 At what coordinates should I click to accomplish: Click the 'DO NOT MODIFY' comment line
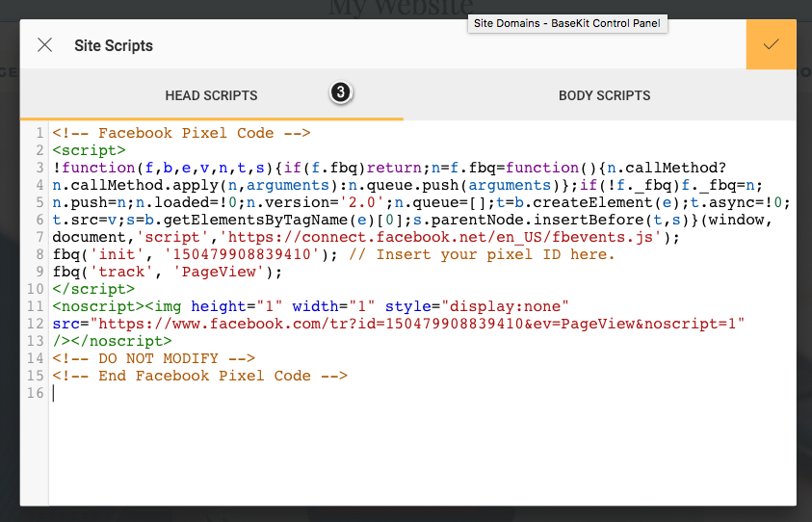pos(154,358)
